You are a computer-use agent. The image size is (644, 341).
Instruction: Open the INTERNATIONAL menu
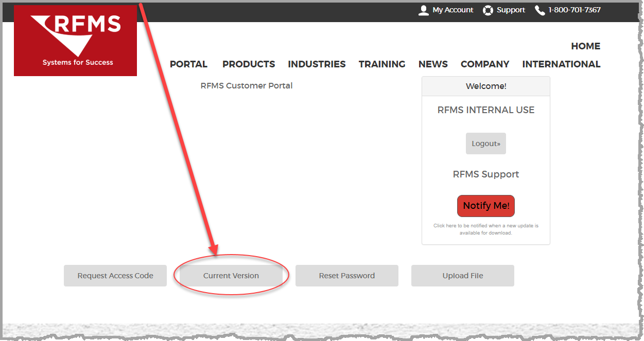(562, 64)
